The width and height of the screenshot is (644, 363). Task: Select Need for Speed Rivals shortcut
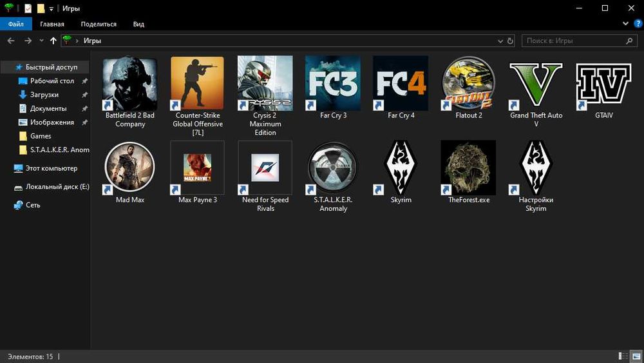tap(265, 168)
